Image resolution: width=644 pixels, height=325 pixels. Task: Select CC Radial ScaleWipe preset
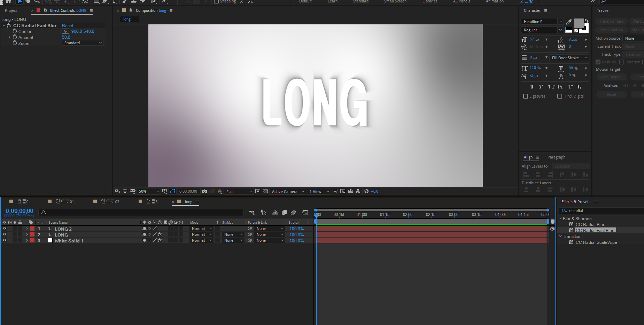click(596, 242)
